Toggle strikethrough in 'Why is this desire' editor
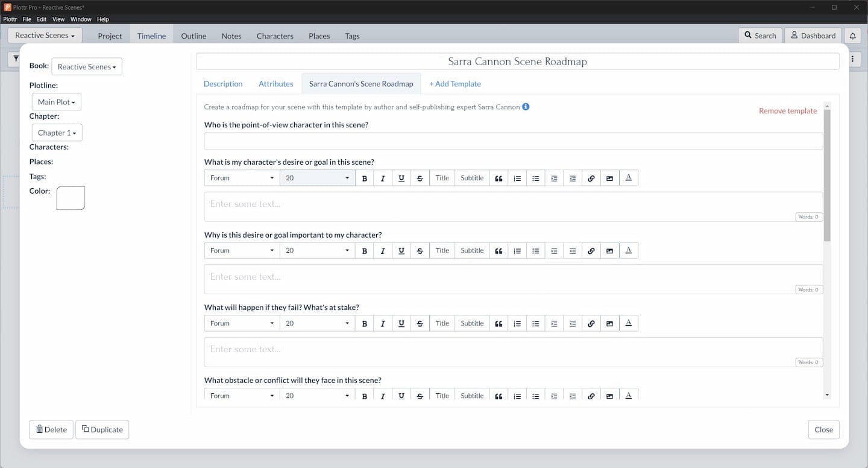 [x=420, y=251]
